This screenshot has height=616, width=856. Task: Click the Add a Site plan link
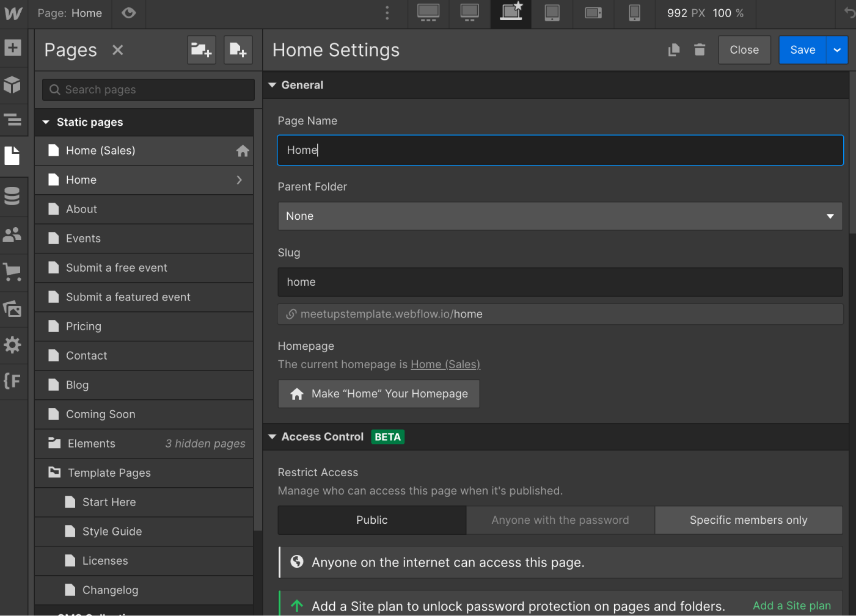[791, 605]
